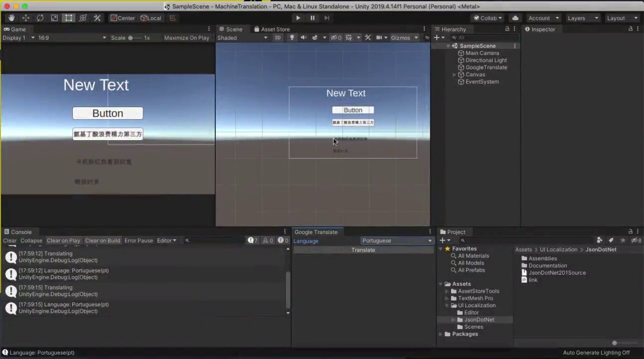Toggle grid snapping icon in toolbar

pyautogui.click(x=172, y=18)
